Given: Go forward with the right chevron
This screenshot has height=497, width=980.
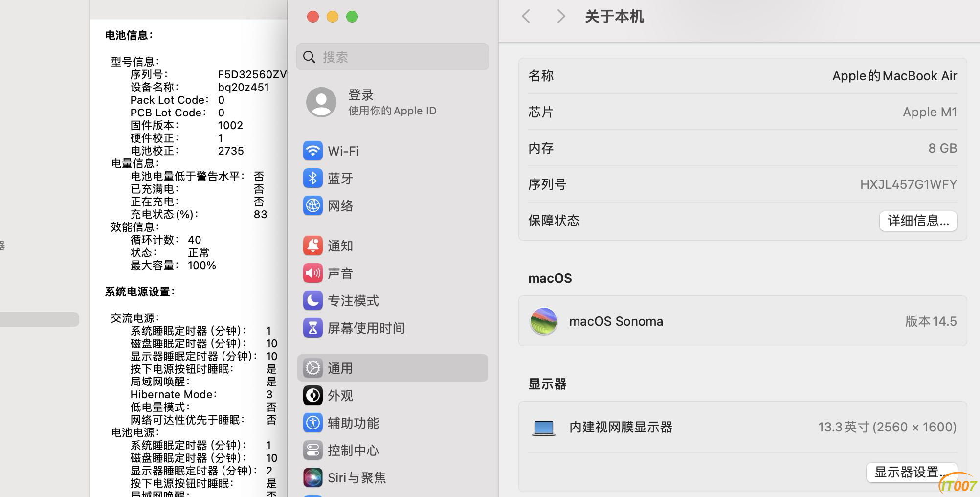Looking at the screenshot, I should (x=561, y=16).
